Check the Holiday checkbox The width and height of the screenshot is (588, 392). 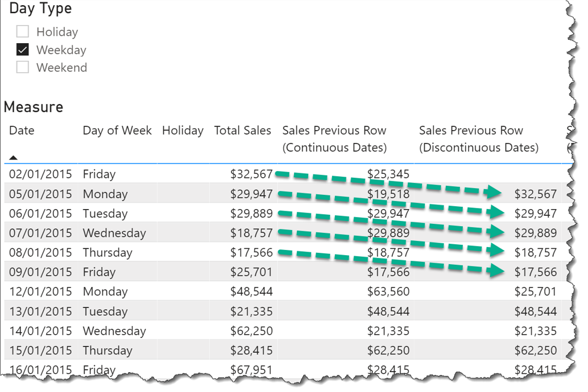(23, 31)
